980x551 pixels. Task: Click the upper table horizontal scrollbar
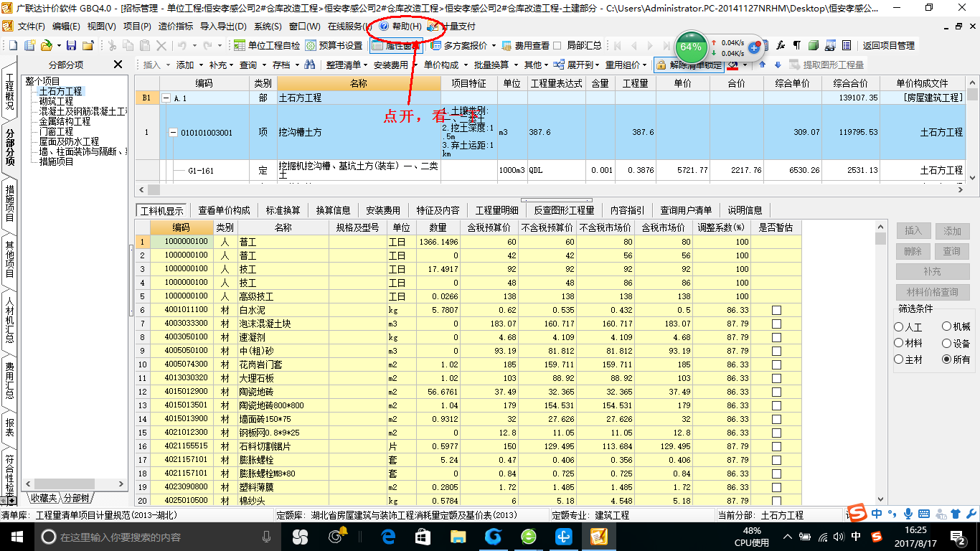click(551, 189)
